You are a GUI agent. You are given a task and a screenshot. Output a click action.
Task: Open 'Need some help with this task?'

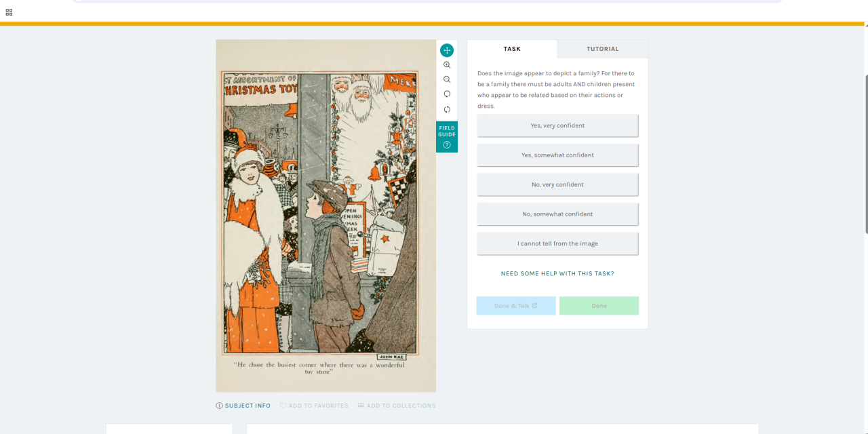click(557, 274)
